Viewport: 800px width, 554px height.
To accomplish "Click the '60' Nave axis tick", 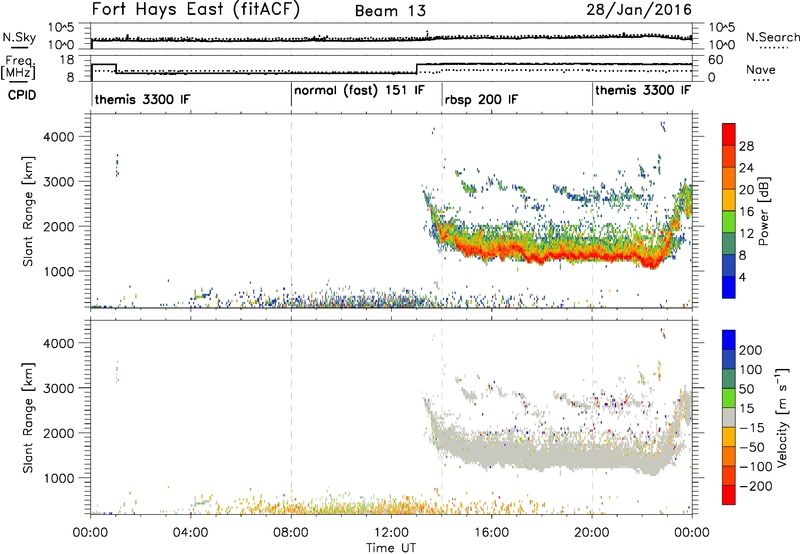I will [715, 60].
